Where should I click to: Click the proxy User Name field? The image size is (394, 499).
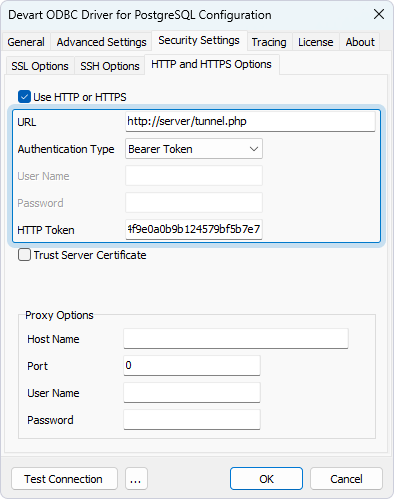click(x=192, y=393)
